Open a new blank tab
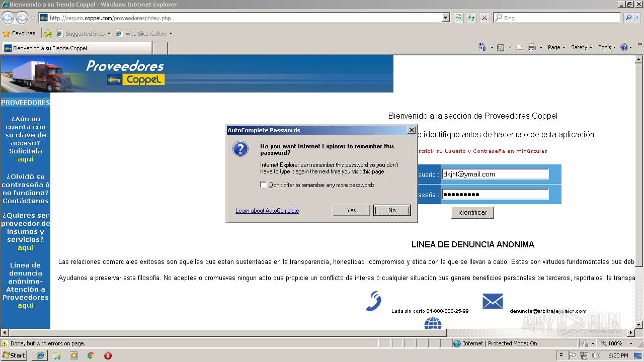 (160, 48)
